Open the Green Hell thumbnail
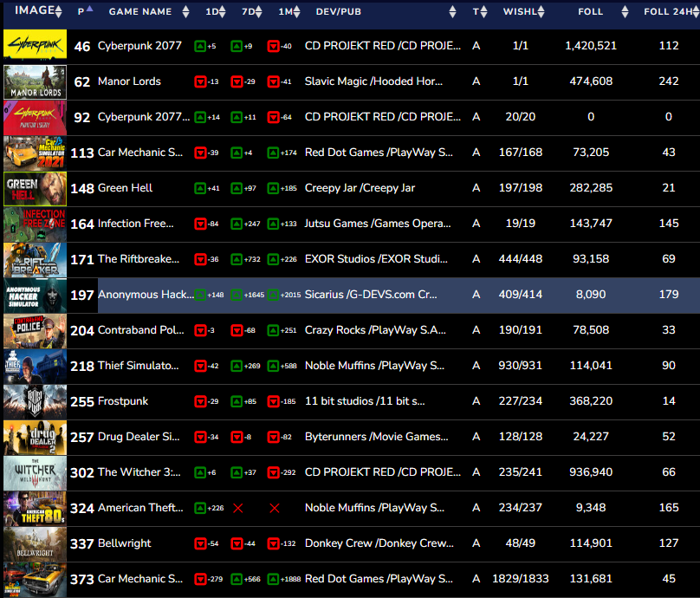Image resolution: width=700 pixels, height=598 pixels. 36,189
